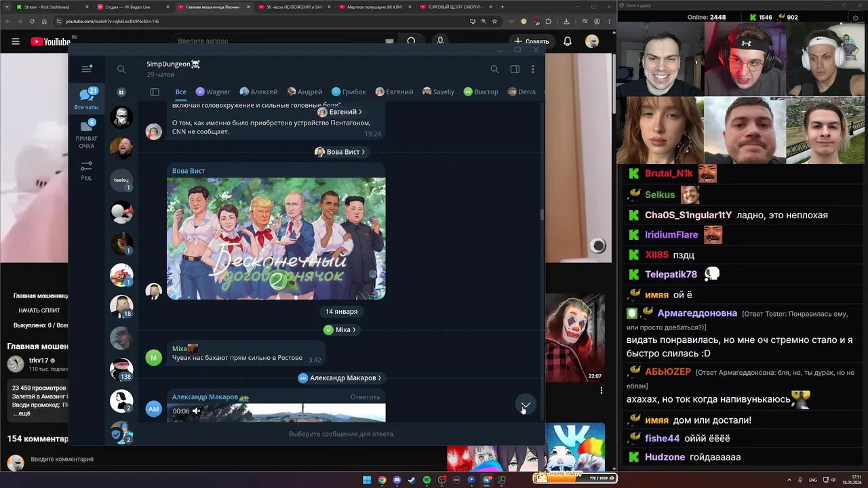Click the 'Ред.' edit folders icon

[86, 170]
